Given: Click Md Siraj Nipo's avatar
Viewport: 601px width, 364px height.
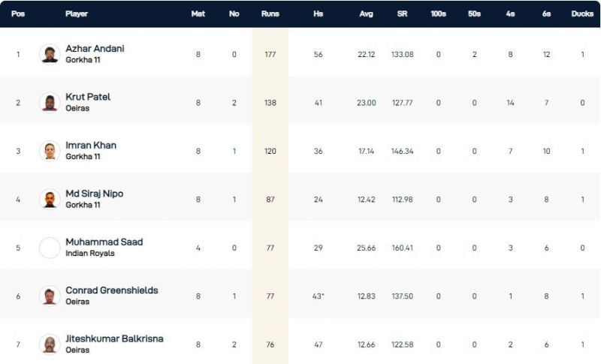Looking at the screenshot, I should coord(50,199).
